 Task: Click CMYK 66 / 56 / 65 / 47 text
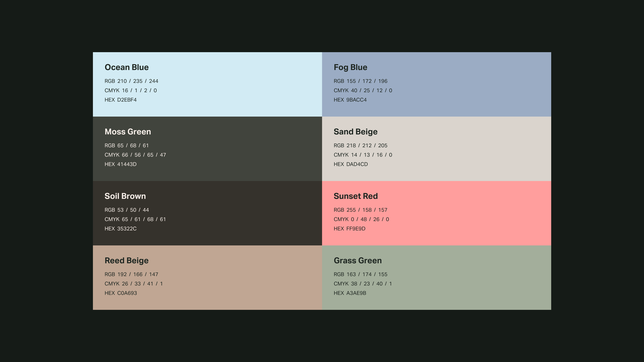point(135,155)
